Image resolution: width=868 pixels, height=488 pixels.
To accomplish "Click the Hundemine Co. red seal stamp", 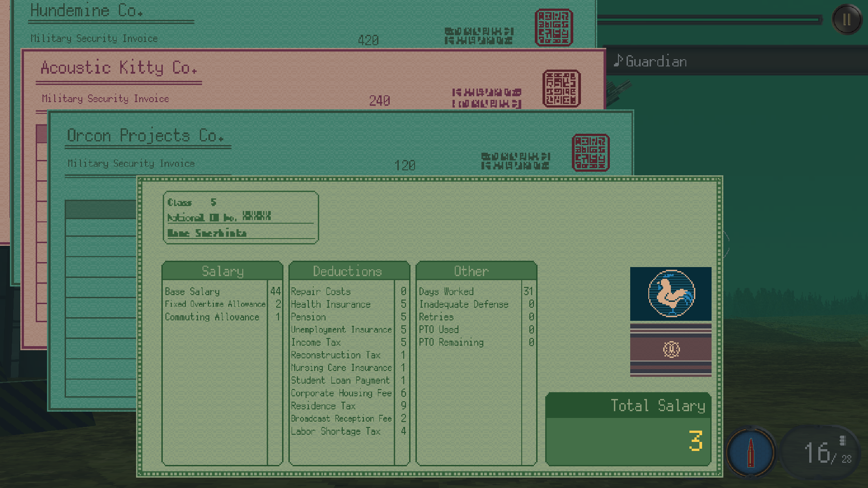I will 554,28.
